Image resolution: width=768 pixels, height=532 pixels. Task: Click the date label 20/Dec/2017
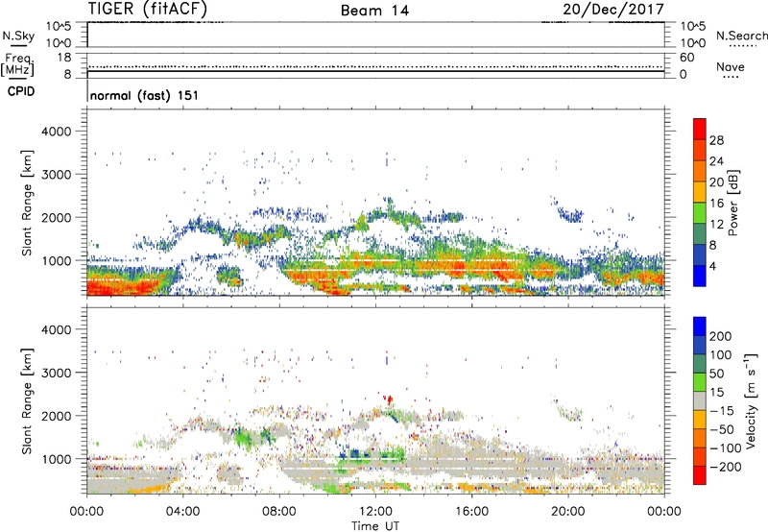tap(613, 10)
